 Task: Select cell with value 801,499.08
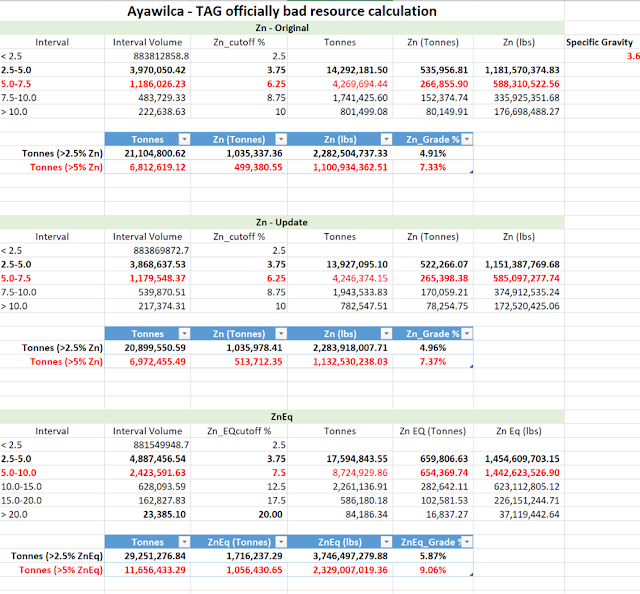tap(340, 111)
